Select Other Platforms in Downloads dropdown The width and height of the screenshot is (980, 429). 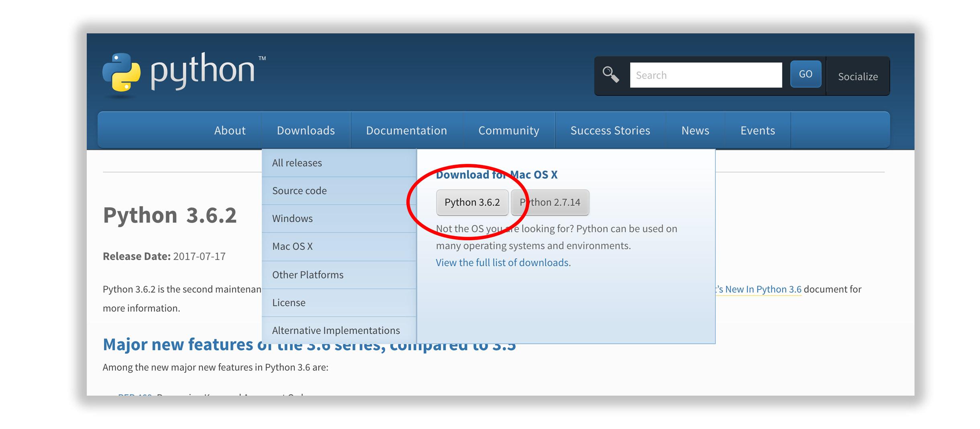339,275
